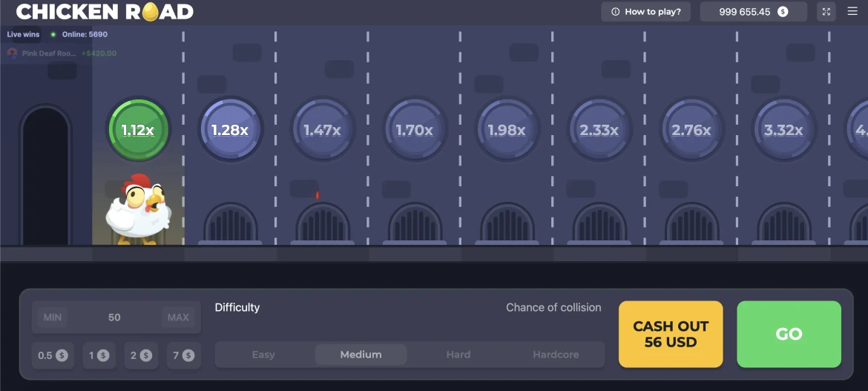Viewport: 868px width, 391px height.
Task: Click the sewer grate under 2.33x
Action: tap(599, 224)
